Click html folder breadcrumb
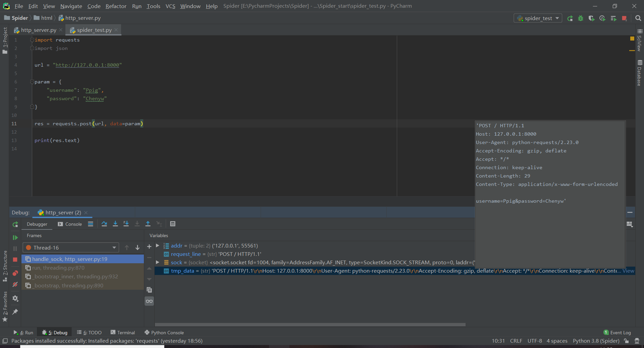The image size is (644, 348). pos(43,18)
